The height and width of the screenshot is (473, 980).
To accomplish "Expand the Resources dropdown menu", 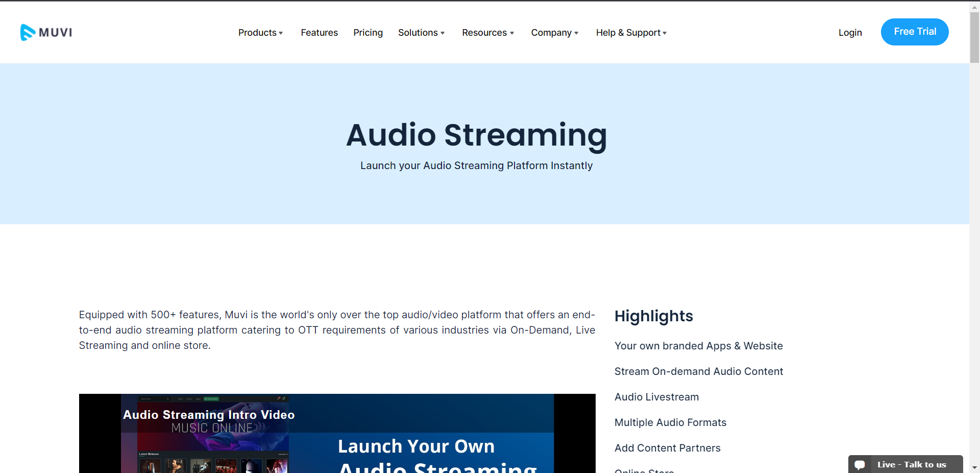I will tap(488, 33).
